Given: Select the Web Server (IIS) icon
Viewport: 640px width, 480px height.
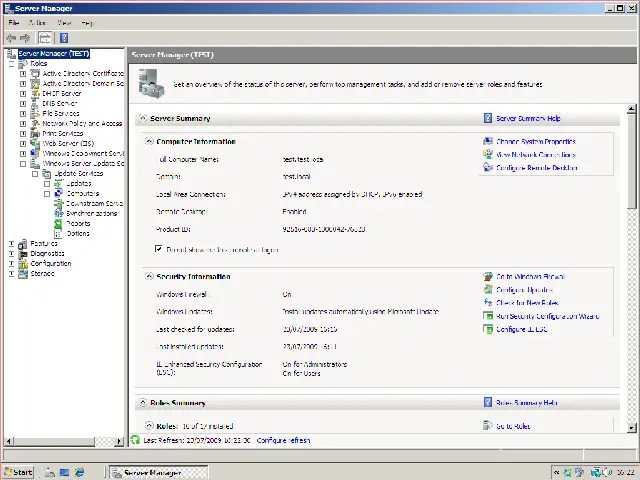Looking at the screenshot, I should click(x=35, y=144).
